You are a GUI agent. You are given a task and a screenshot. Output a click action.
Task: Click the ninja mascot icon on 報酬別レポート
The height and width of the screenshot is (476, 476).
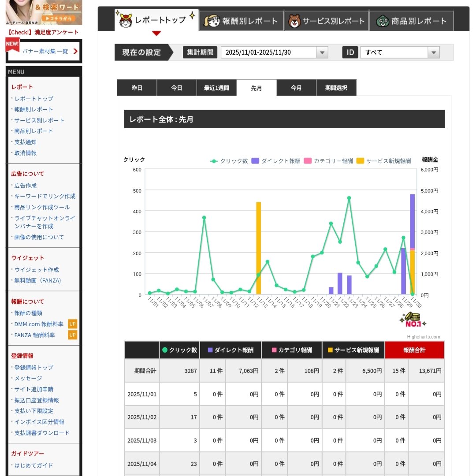[x=212, y=21]
